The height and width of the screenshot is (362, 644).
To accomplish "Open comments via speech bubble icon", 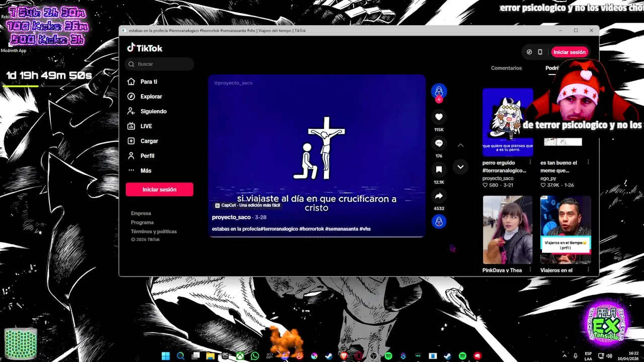I will tap(439, 143).
